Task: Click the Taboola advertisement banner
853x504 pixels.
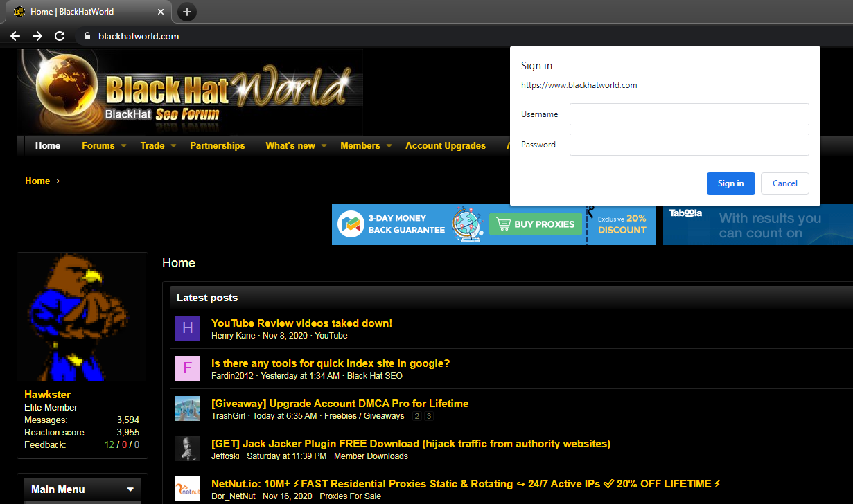Action: click(758, 224)
